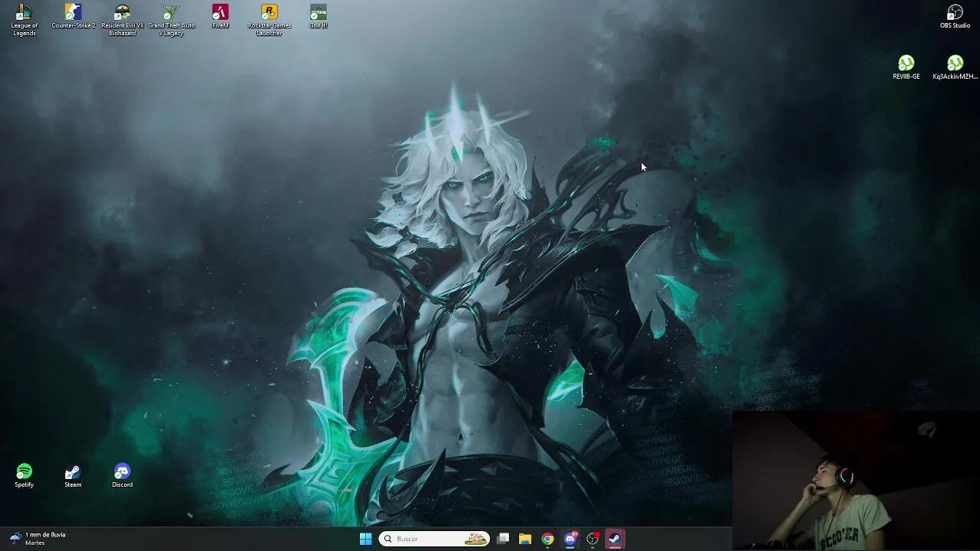The height and width of the screenshot is (551, 980).
Task: Select the Counter-Strike 2 desktop icon
Action: tap(73, 14)
